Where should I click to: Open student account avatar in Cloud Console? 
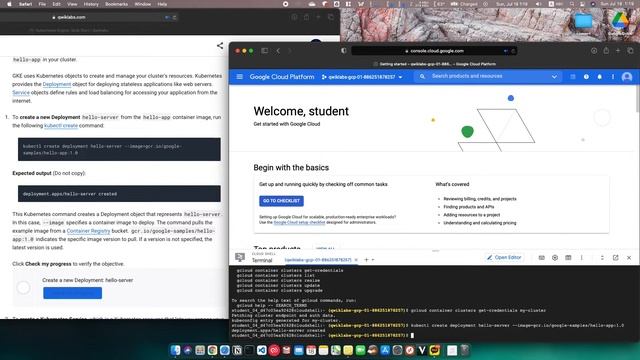(627, 77)
